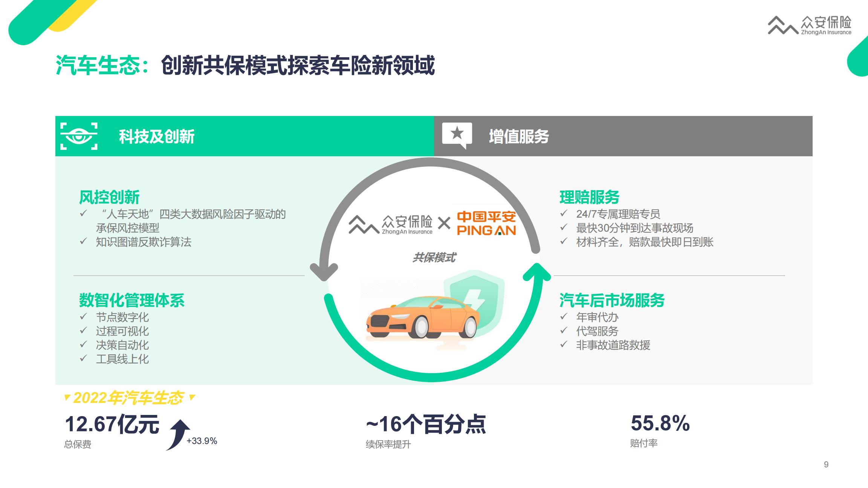This screenshot has height=488, width=868.
Task: Click the 共保模式 label
Action: pyautogui.click(x=434, y=258)
